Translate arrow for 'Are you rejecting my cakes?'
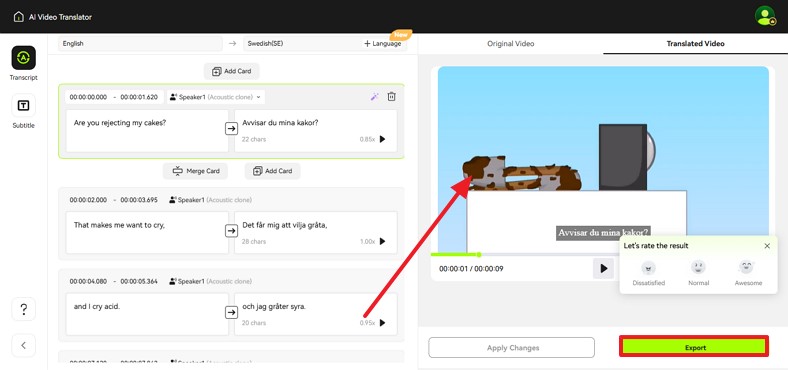The height and width of the screenshot is (370, 788). click(231, 129)
